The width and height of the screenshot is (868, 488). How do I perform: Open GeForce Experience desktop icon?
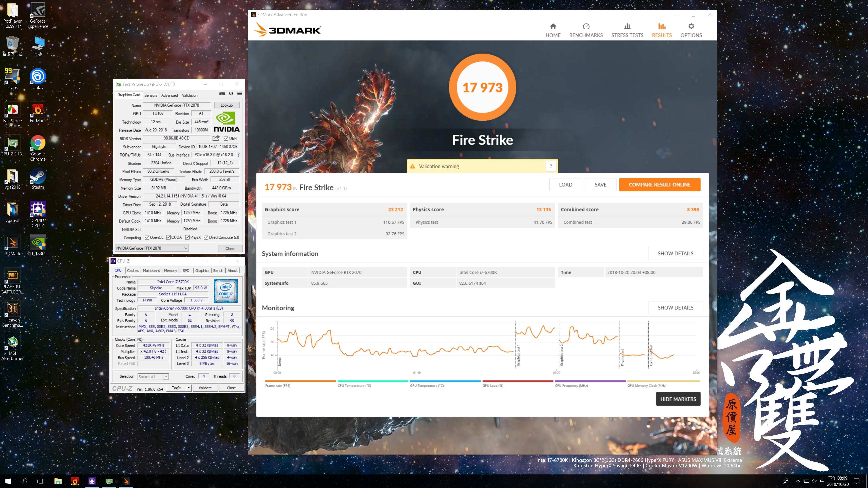(38, 16)
